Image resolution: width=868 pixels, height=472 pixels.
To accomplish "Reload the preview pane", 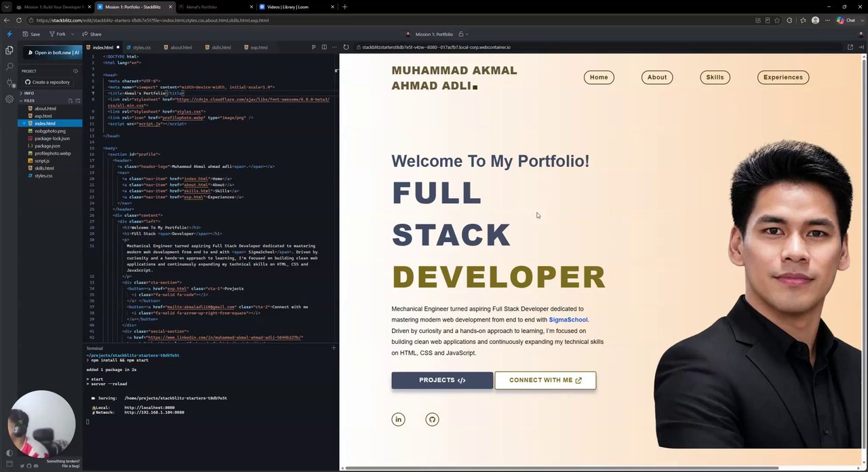I will (x=346, y=47).
